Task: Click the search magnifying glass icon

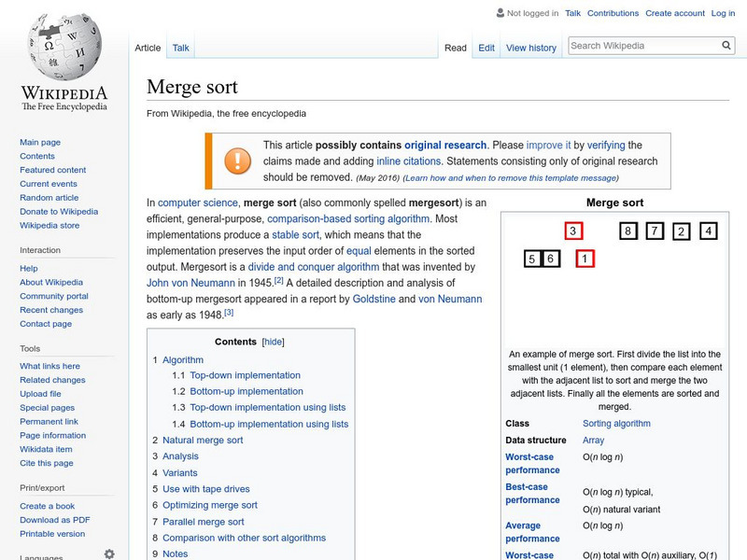Action: pyautogui.click(x=726, y=44)
